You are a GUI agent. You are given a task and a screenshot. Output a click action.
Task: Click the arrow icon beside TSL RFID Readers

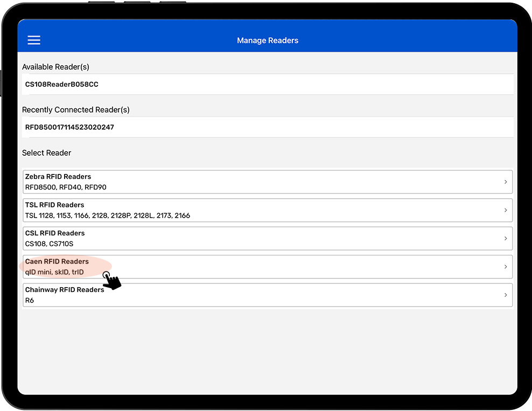[505, 210]
